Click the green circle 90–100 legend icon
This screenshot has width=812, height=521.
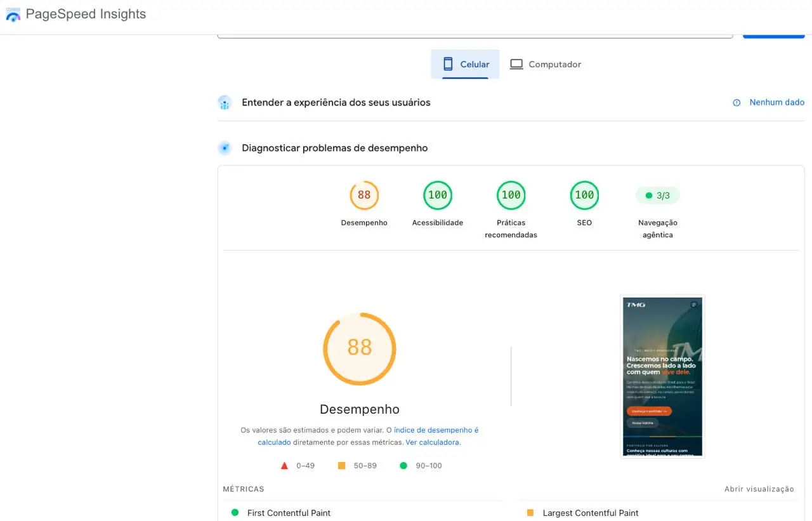403,466
